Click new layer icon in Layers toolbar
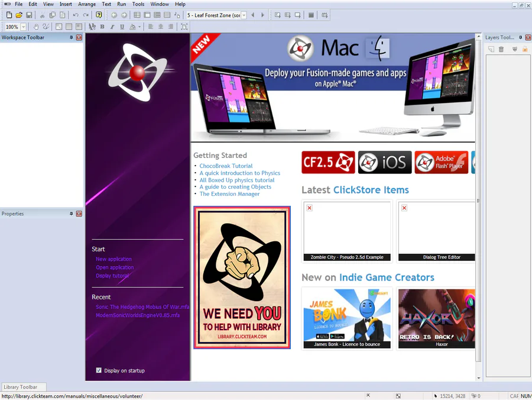Viewport: 532px width, 400px height. point(491,49)
